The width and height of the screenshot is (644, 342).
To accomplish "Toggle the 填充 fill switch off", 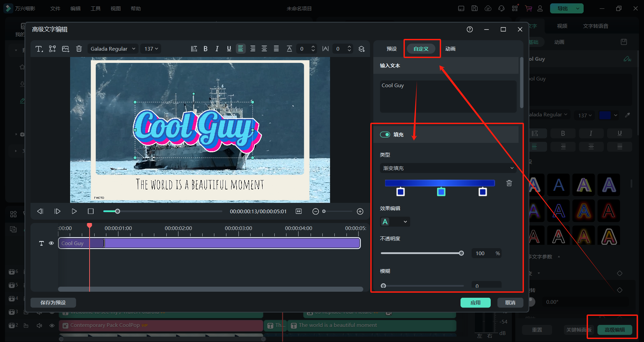I will coord(385,134).
